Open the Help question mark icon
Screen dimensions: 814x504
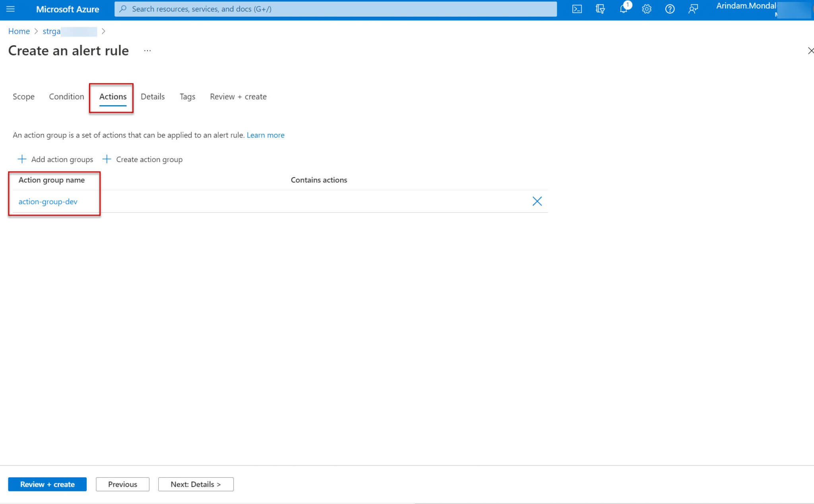670,9
